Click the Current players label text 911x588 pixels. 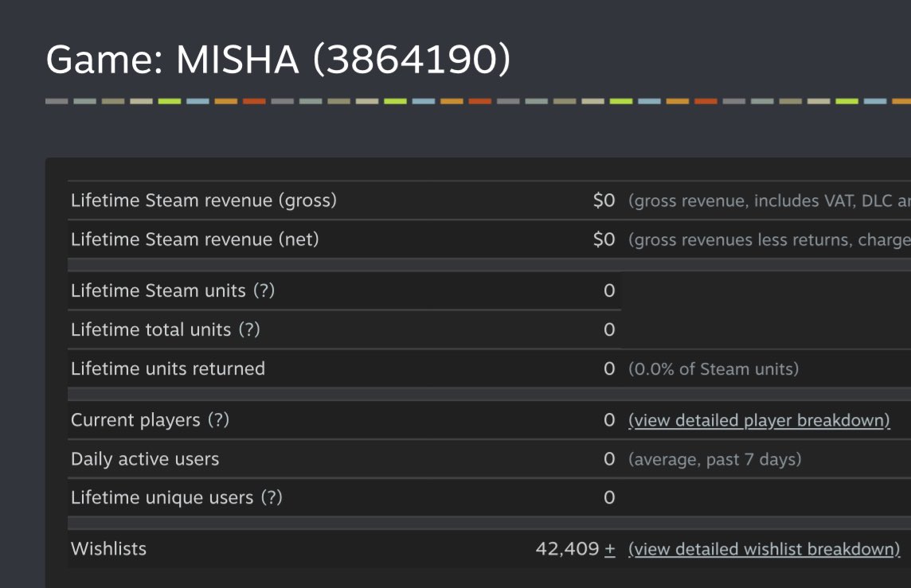coord(135,419)
